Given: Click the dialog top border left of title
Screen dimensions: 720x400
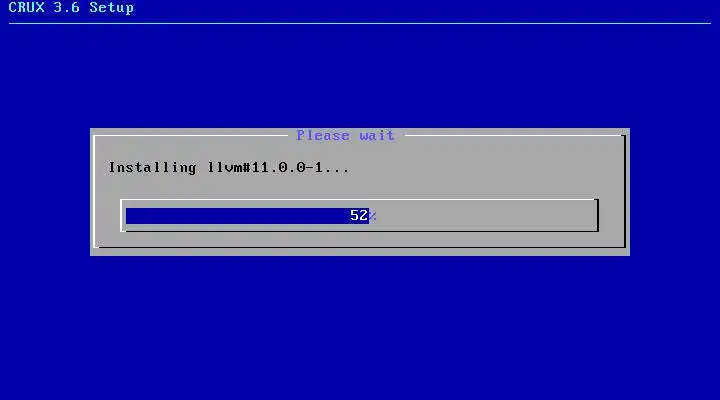Looking at the screenshot, I should [191, 135].
